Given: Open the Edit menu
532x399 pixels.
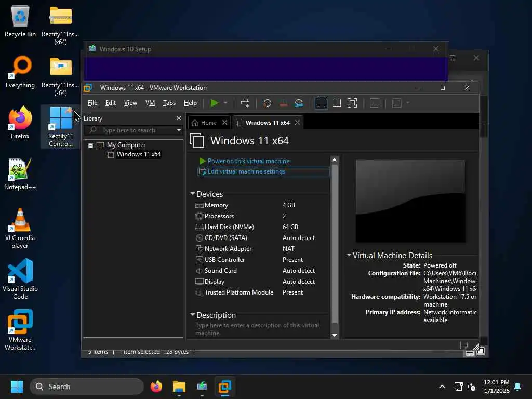Looking at the screenshot, I should tap(110, 103).
